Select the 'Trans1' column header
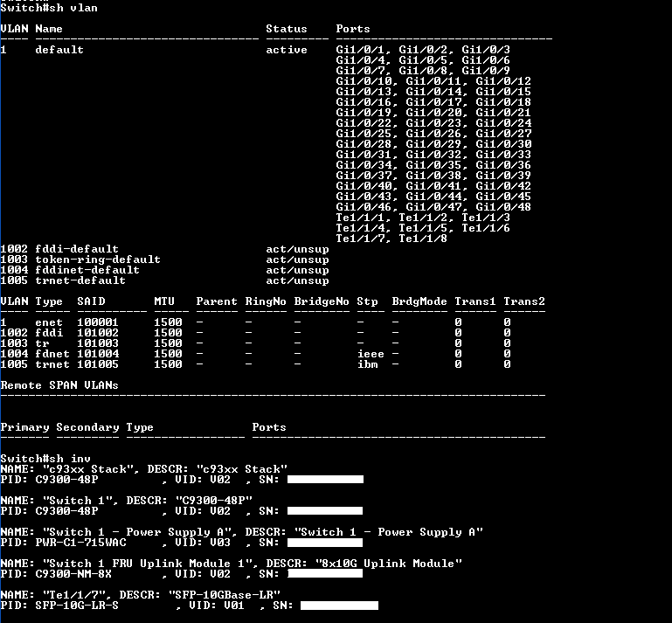 [475, 301]
